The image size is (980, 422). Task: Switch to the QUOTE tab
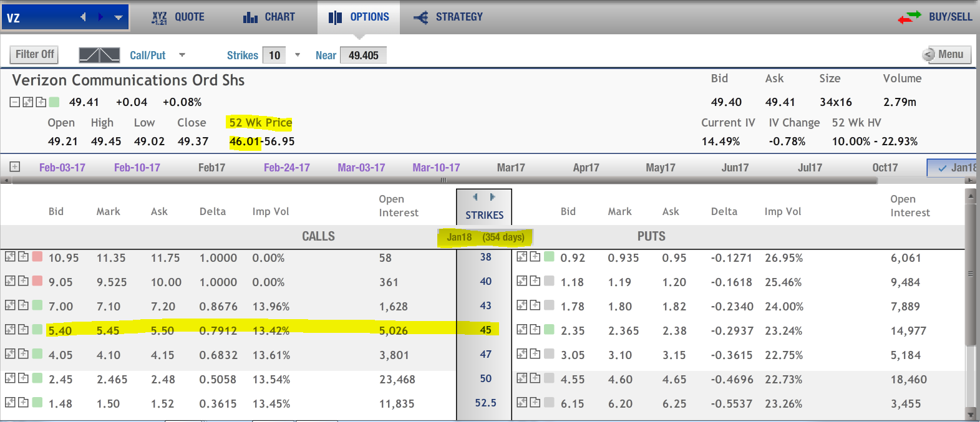click(178, 17)
